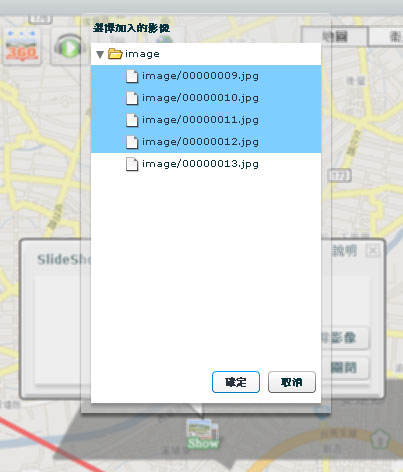Click the route 173 shield on map
403x472 pixels.
[339, 175]
